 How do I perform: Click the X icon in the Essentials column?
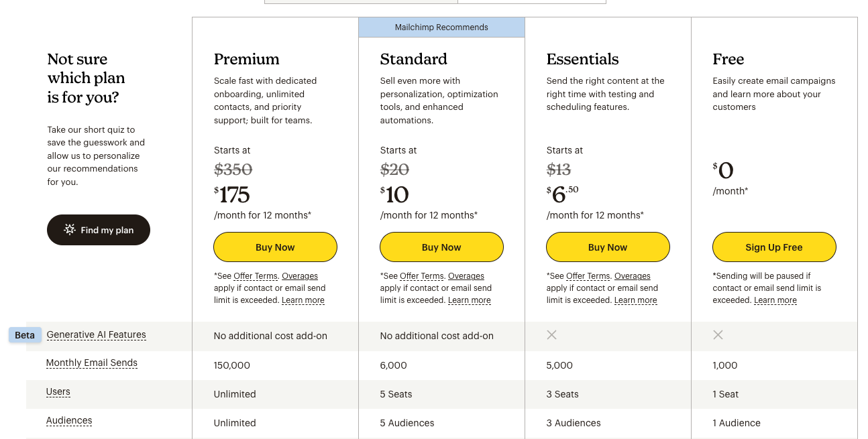(551, 335)
